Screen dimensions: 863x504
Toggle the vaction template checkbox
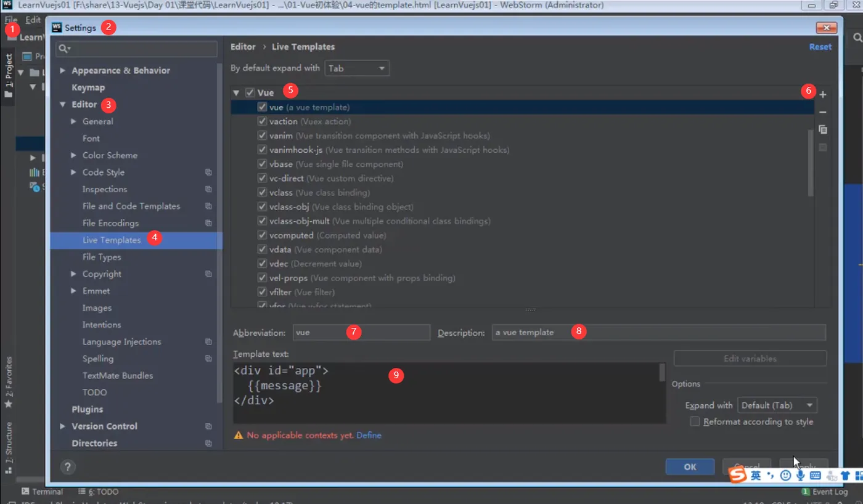[262, 121]
